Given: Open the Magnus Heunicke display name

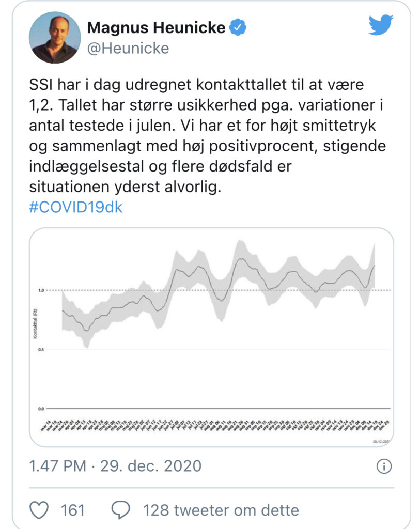Looking at the screenshot, I should (x=156, y=28).
